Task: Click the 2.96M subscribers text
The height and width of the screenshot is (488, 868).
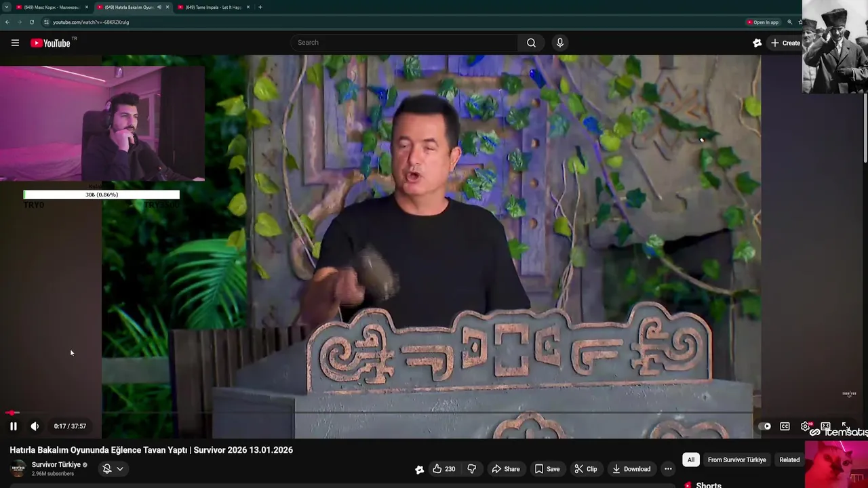Action: [53, 474]
